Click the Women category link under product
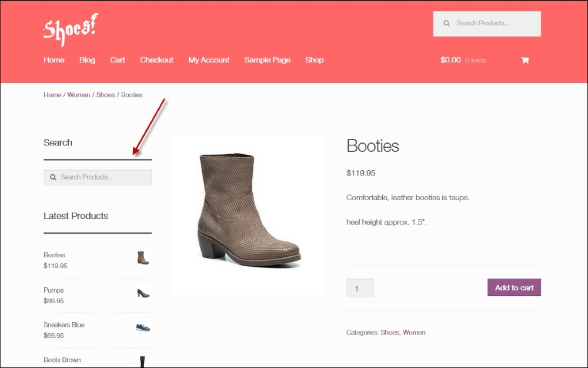 pos(414,332)
